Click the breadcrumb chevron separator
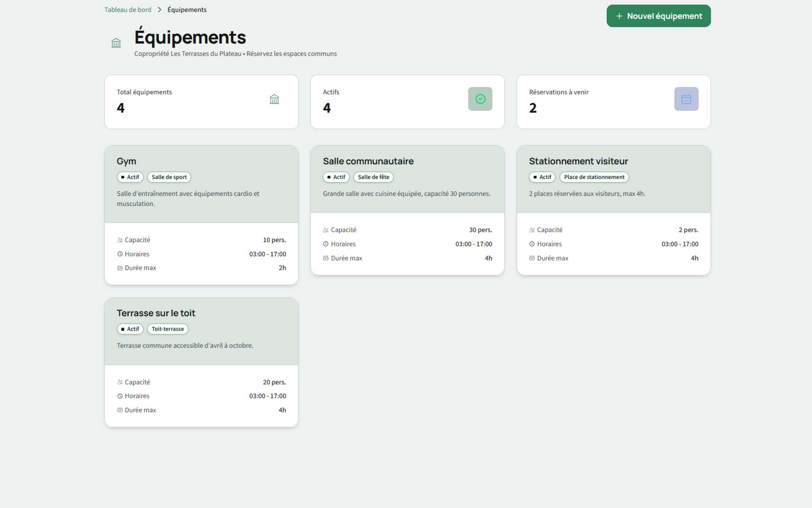Viewport: 812px width, 508px height. pyautogui.click(x=159, y=10)
